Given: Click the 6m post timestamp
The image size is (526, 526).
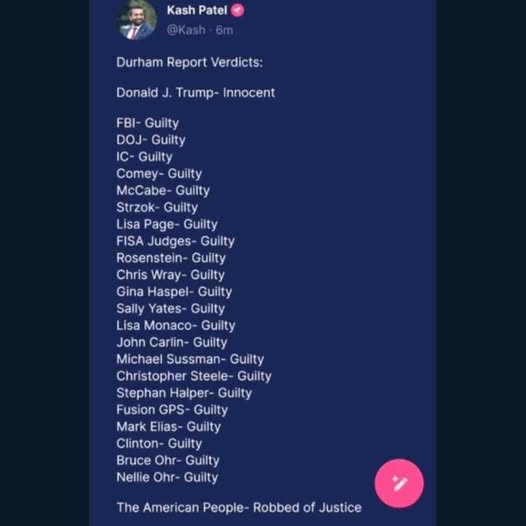Looking at the screenshot, I should (x=224, y=30).
